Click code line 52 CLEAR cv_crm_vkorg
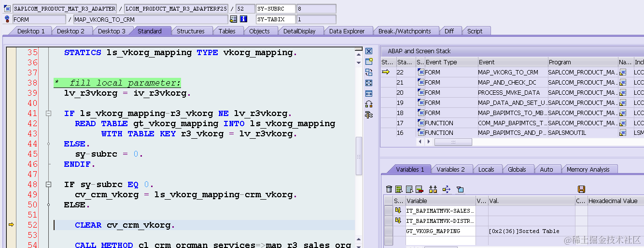The width and height of the screenshot is (644, 248). coord(125,225)
